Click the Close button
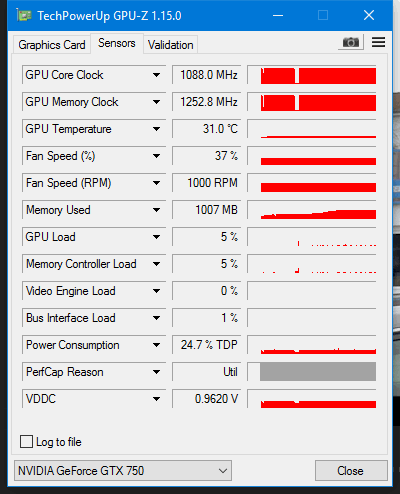The image size is (400, 494). (x=351, y=471)
